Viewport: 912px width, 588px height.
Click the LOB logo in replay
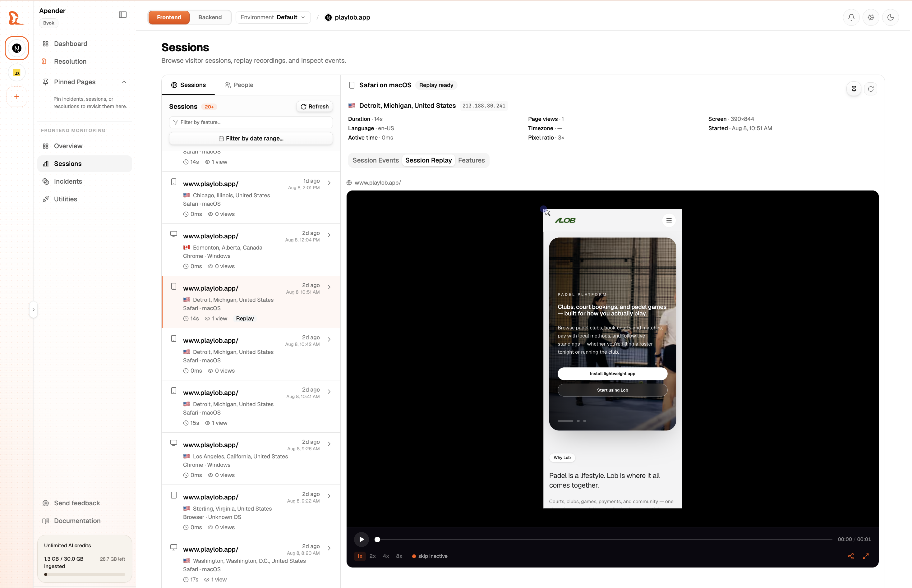click(565, 220)
